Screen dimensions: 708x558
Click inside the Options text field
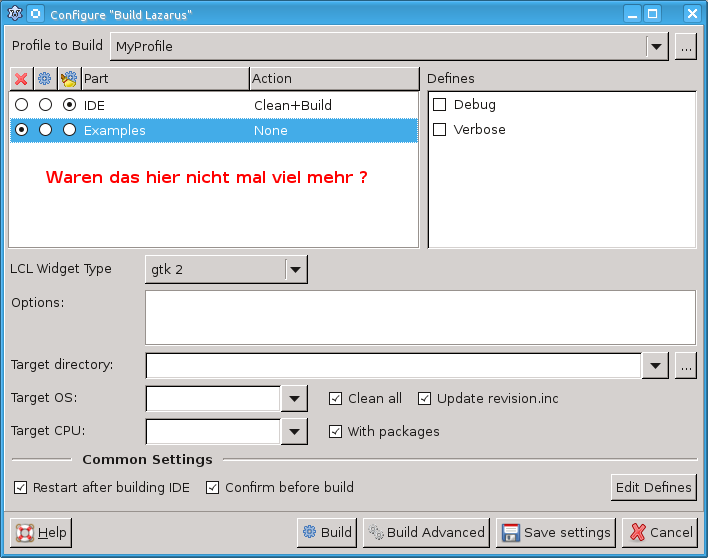click(420, 317)
